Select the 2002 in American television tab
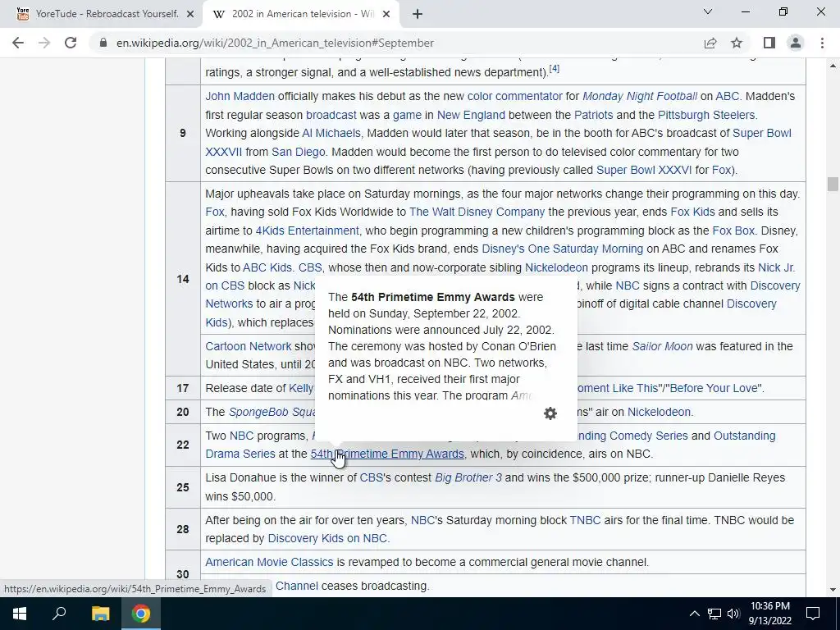 pos(300,15)
